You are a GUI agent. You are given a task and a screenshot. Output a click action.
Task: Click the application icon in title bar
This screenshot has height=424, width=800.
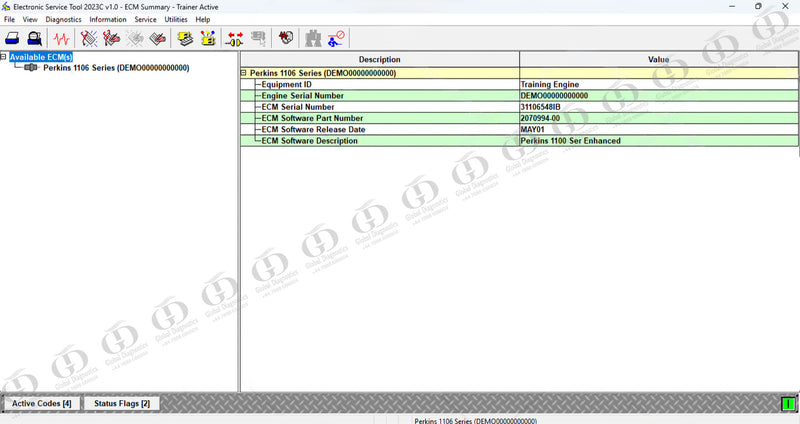(x=6, y=7)
